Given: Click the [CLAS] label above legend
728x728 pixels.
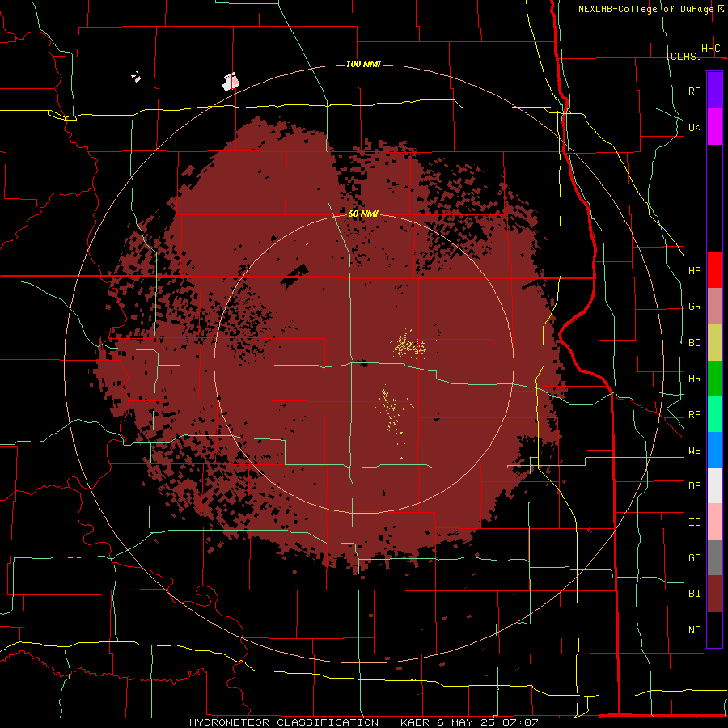Looking at the screenshot, I should (x=684, y=56).
